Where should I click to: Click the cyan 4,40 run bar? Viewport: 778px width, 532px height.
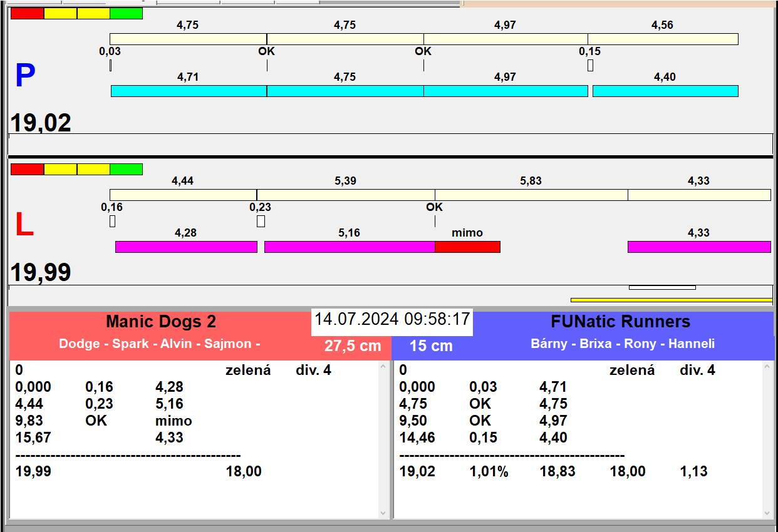(x=665, y=91)
